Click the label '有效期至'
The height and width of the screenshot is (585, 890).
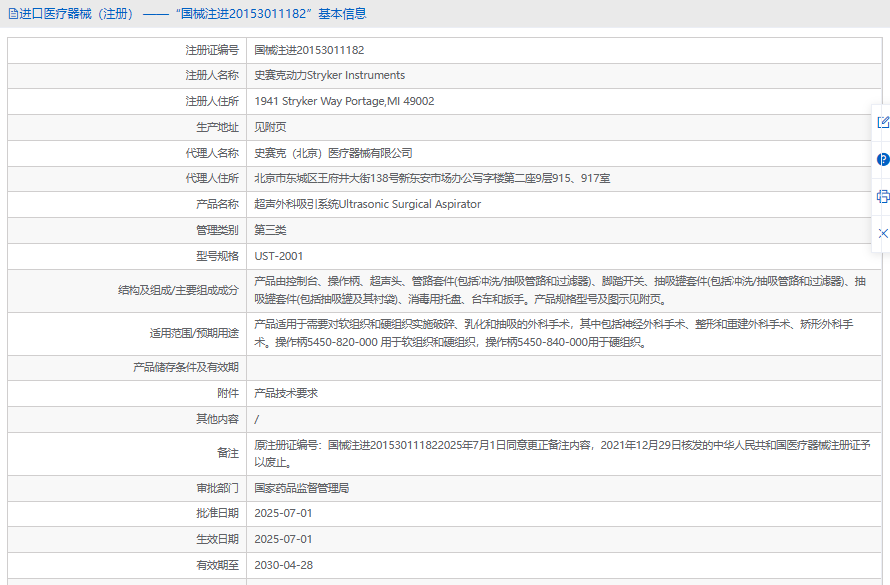(217, 565)
